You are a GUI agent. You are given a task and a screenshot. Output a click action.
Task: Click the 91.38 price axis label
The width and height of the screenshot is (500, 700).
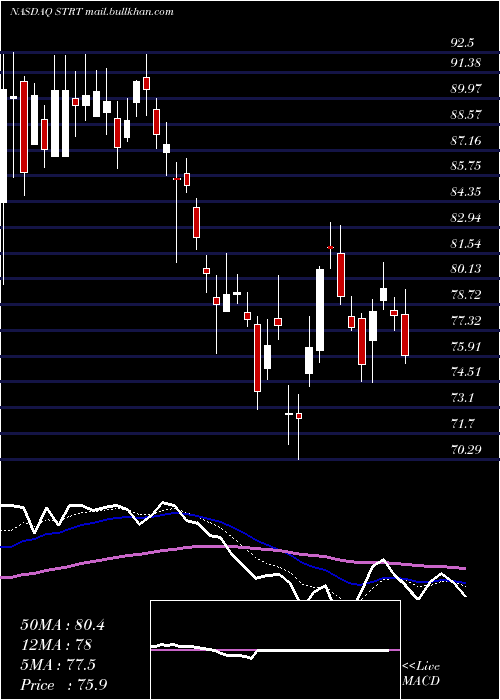click(x=465, y=62)
